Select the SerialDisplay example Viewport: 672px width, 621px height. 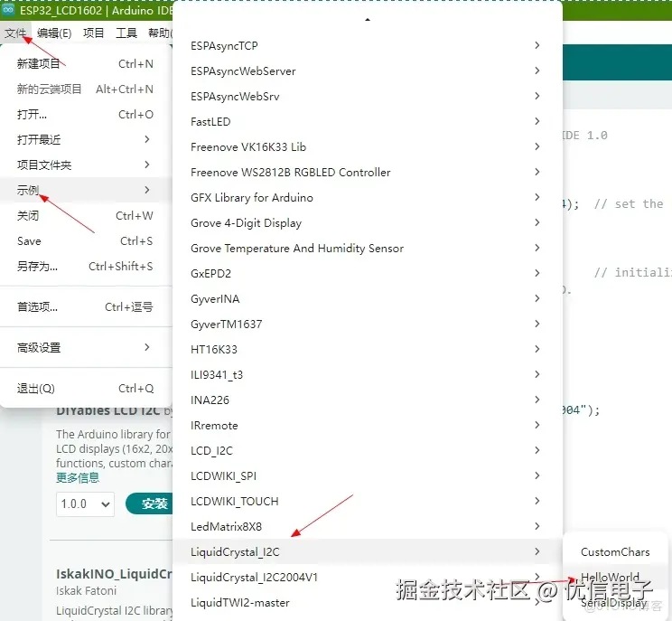pos(615,603)
